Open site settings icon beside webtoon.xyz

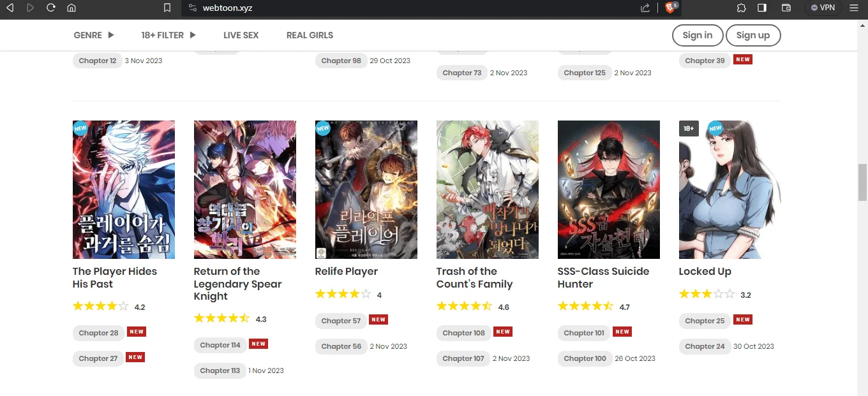(192, 8)
